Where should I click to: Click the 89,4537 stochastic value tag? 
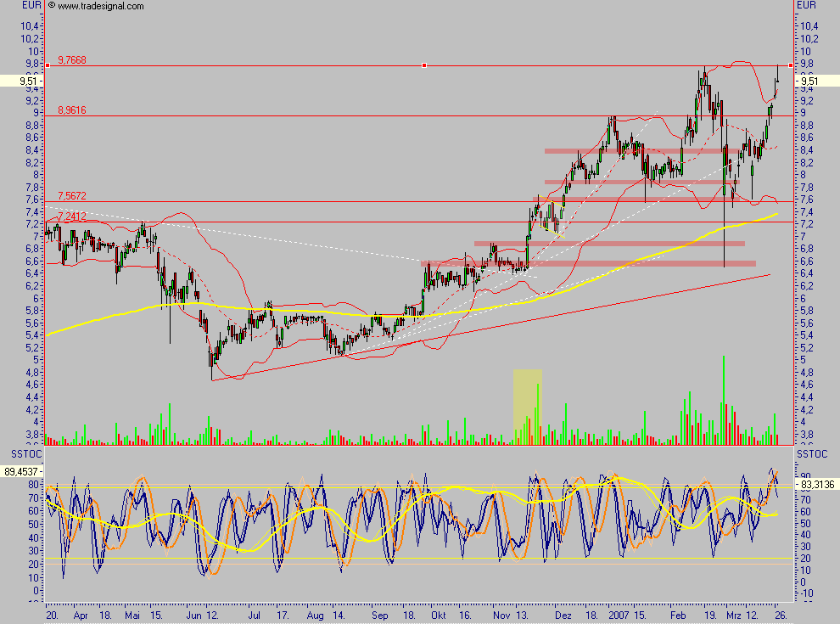[x=21, y=472]
